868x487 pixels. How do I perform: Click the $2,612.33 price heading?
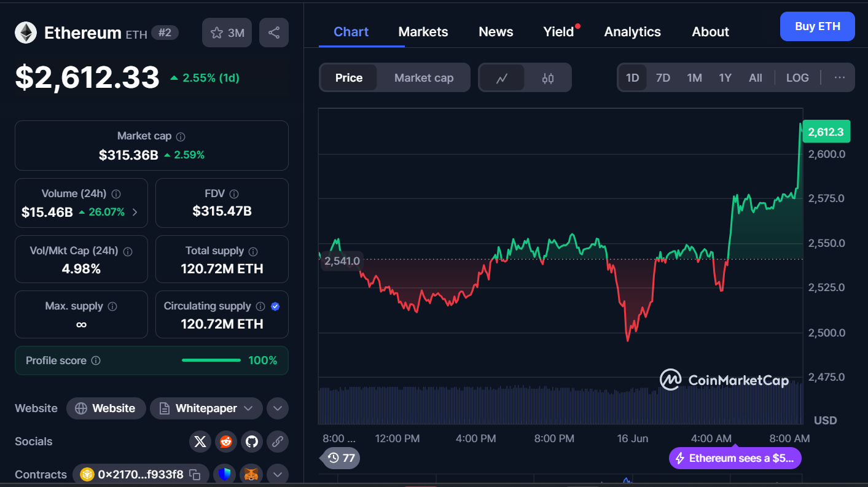87,77
